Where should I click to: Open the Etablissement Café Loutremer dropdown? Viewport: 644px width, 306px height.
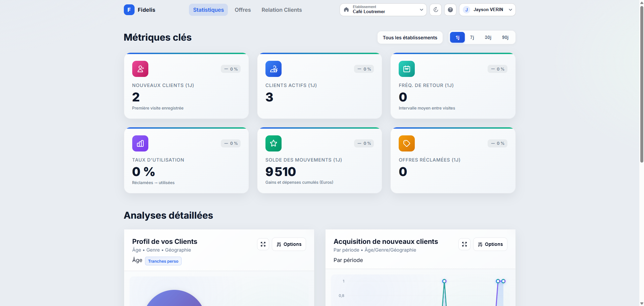click(383, 10)
